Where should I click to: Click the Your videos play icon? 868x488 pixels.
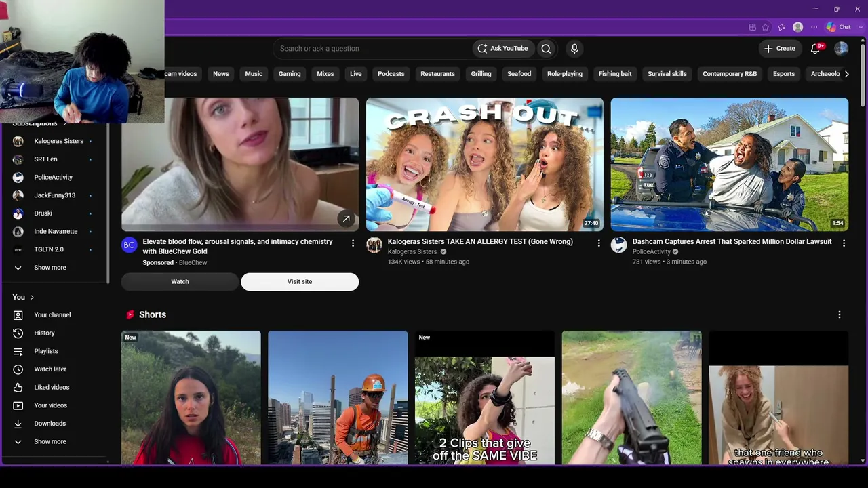18,405
